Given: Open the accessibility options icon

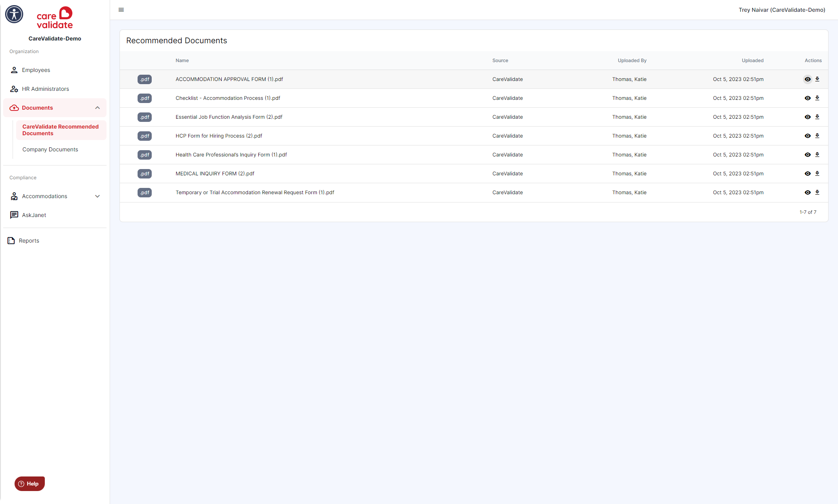Looking at the screenshot, I should tap(14, 14).
